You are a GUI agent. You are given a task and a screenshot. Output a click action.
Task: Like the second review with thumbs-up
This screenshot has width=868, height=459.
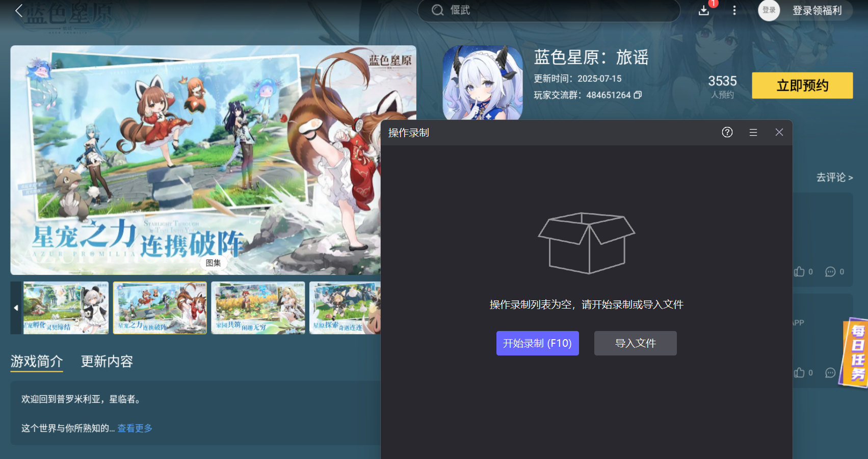(x=800, y=373)
